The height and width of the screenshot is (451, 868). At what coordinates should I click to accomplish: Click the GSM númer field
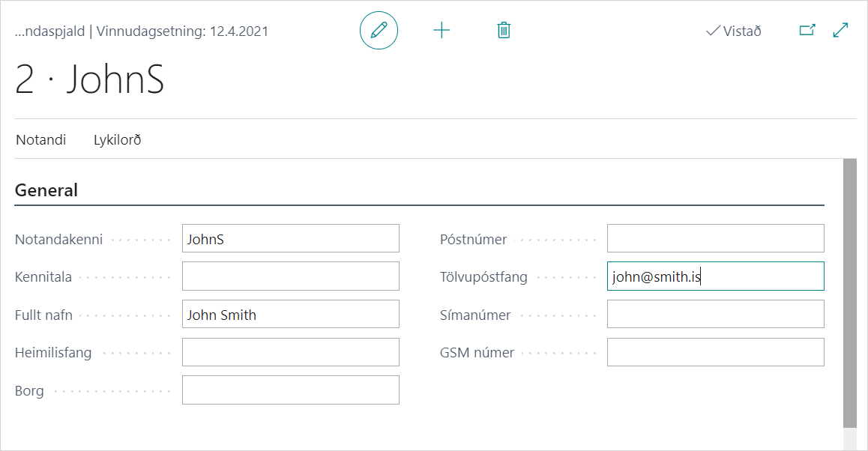click(715, 352)
